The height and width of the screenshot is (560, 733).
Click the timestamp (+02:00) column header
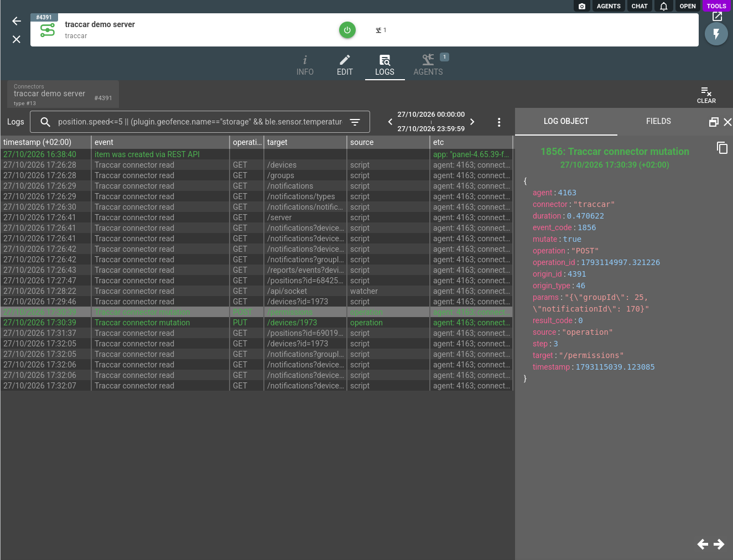coord(45,142)
